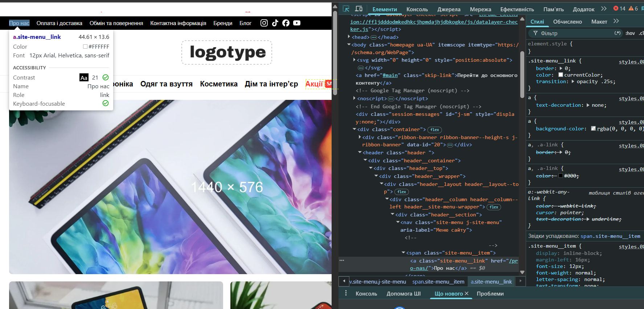The width and height of the screenshot is (644, 309).
Task: Activate the inspect element picker icon
Action: point(346,9)
